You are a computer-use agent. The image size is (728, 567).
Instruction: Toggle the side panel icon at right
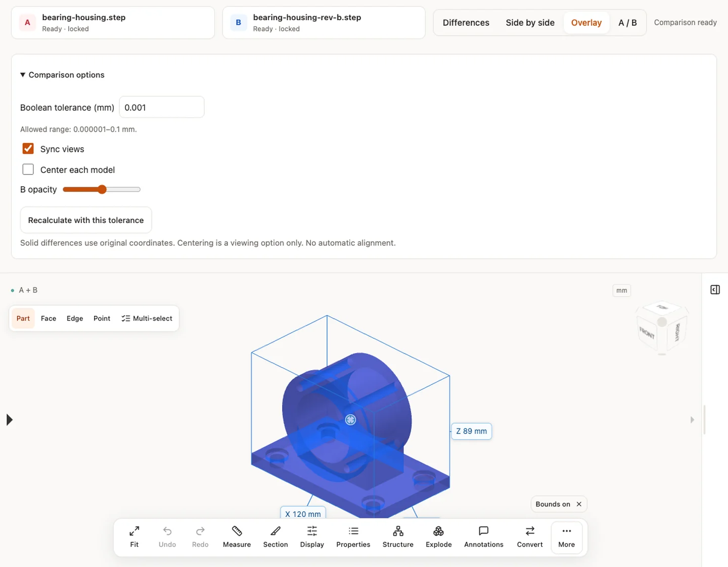tap(715, 290)
